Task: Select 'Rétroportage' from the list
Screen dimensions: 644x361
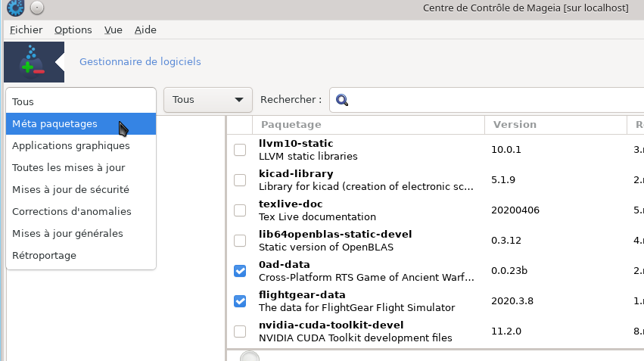Action: [81, 256]
